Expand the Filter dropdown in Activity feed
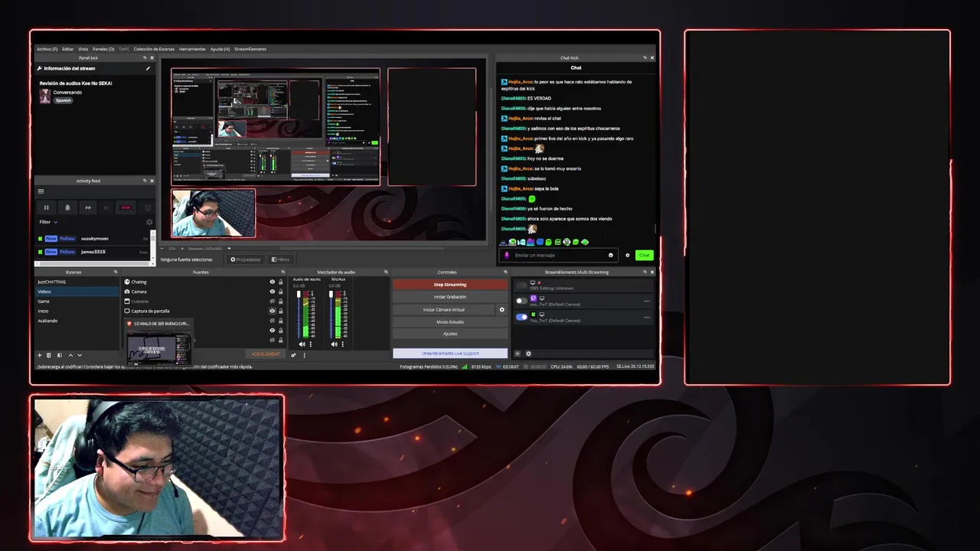980x551 pixels. pos(49,222)
